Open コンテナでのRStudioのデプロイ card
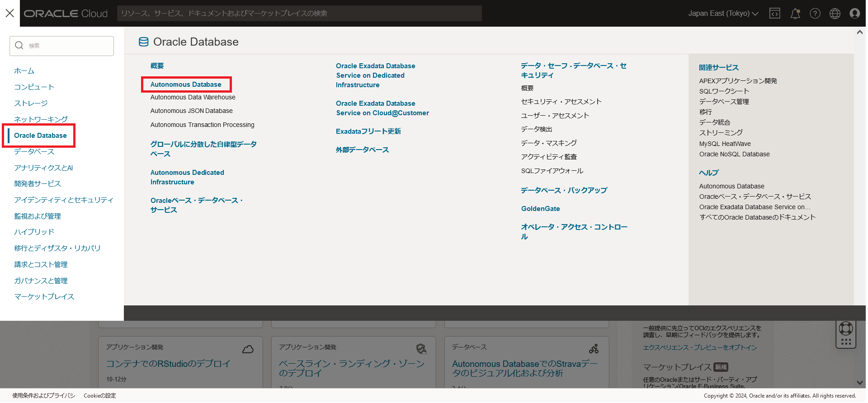The image size is (868, 403). (168, 364)
